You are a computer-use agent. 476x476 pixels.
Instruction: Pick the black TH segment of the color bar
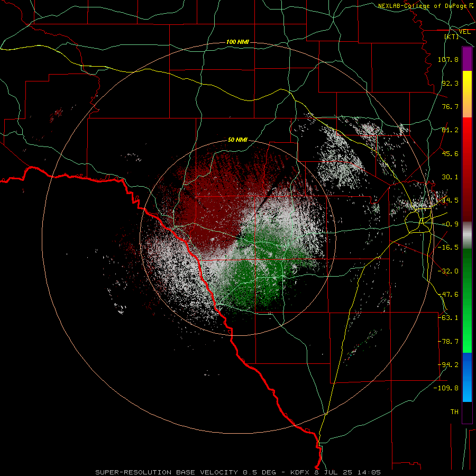(x=467, y=412)
